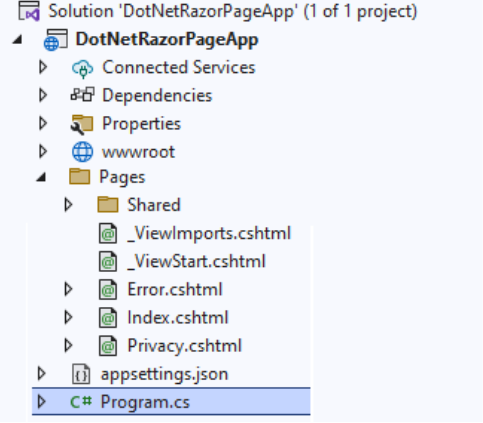483x423 pixels.
Task: Expand the Connected Services node
Action: tap(43, 67)
